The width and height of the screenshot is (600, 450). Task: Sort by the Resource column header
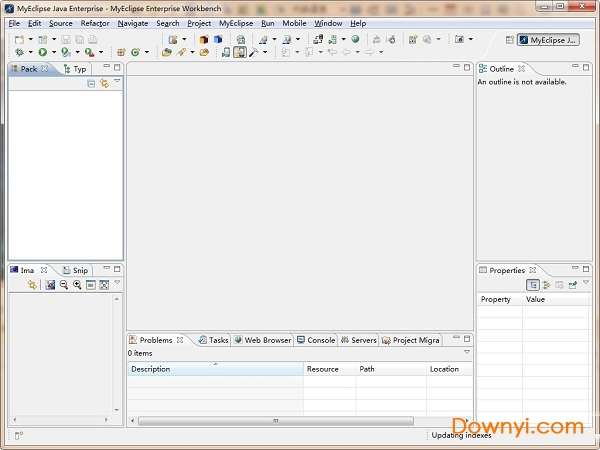(x=329, y=369)
